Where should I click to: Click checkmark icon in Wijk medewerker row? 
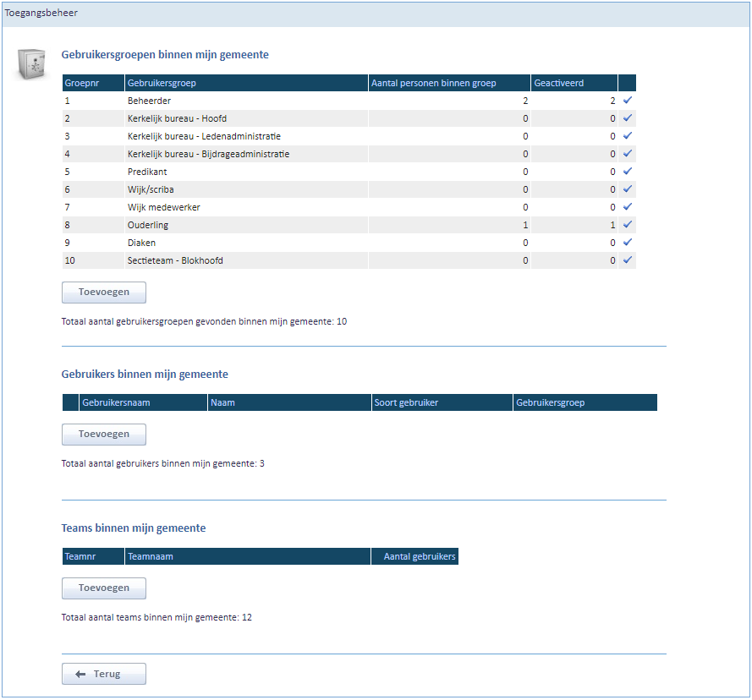click(628, 206)
